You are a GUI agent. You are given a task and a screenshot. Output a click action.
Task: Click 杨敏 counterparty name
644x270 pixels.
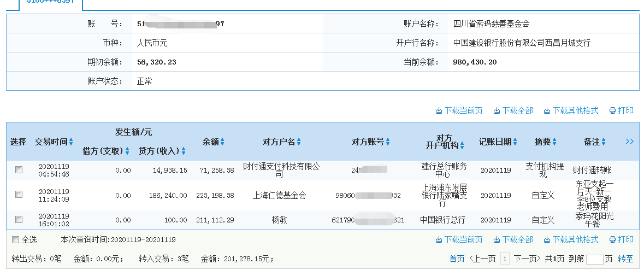coord(279,220)
